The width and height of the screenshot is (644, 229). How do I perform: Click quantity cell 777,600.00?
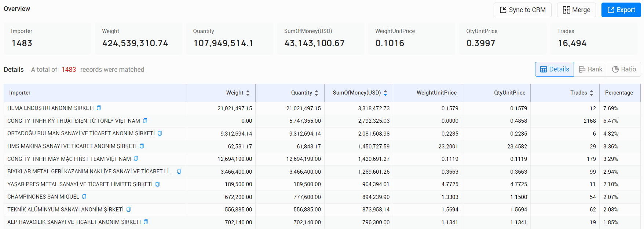[x=307, y=197]
